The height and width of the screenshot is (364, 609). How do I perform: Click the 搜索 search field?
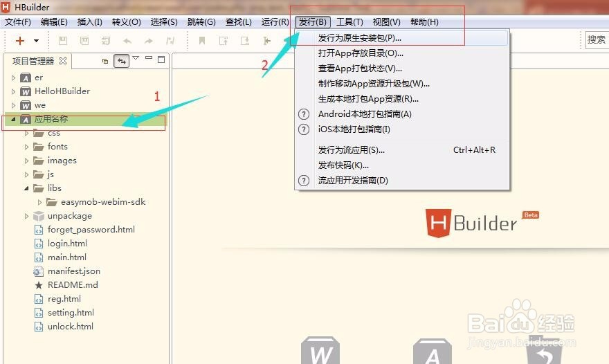[597, 39]
